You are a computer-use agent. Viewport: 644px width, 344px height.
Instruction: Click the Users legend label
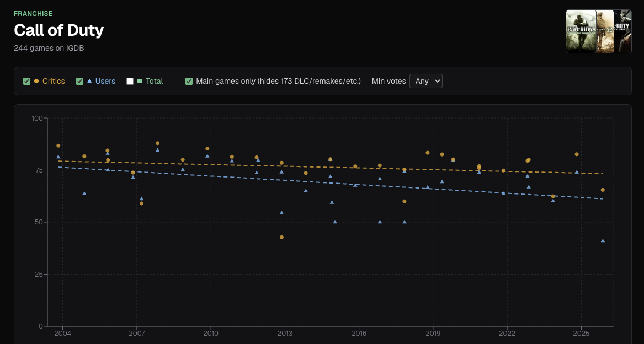(105, 81)
